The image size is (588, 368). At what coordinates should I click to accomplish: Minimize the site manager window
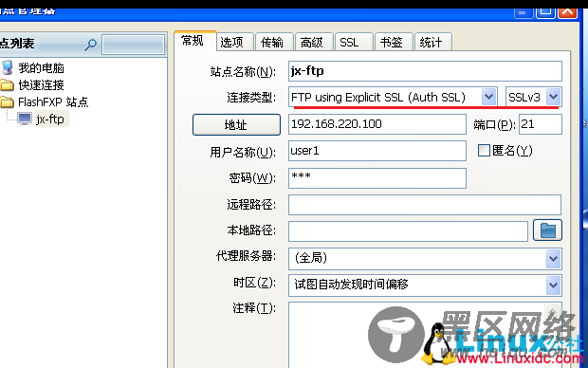coord(524,12)
